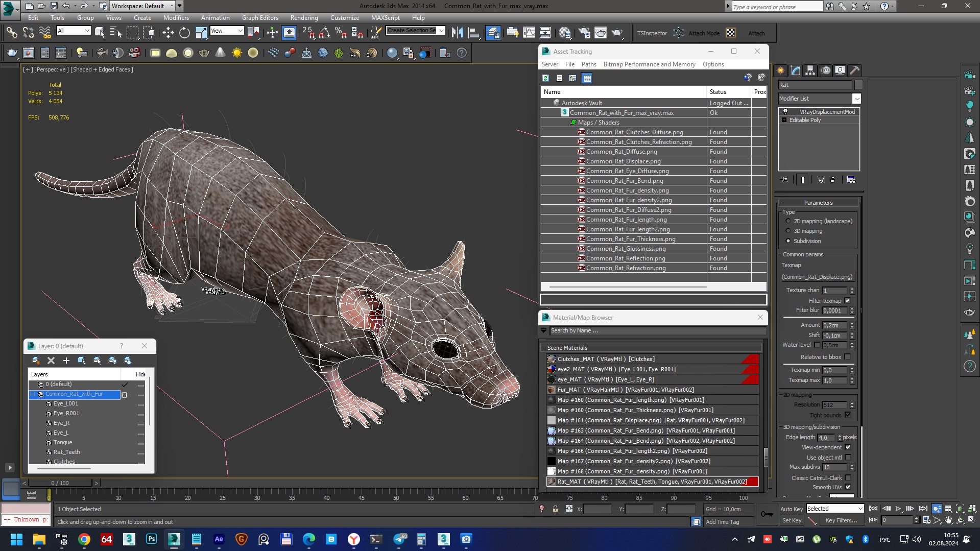The height and width of the screenshot is (551, 980).
Task: Click the time slider 0 / 100
Action: tap(60, 483)
